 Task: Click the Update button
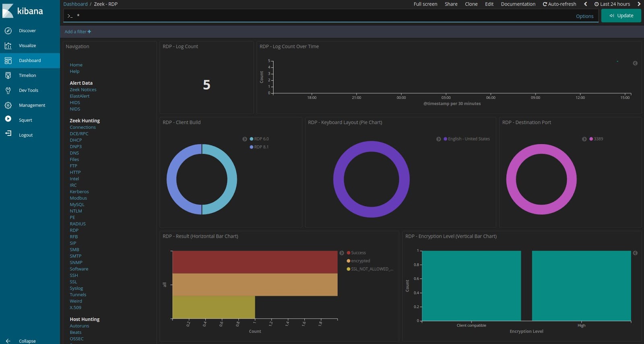[x=621, y=16]
